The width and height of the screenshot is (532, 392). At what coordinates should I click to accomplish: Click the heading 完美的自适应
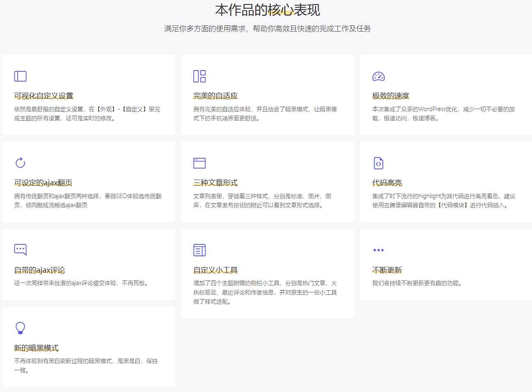215,96
